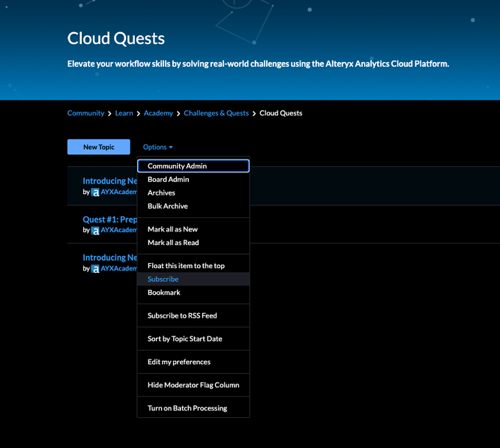Select Community Admin from the menu
The height and width of the screenshot is (448, 500).
177,166
